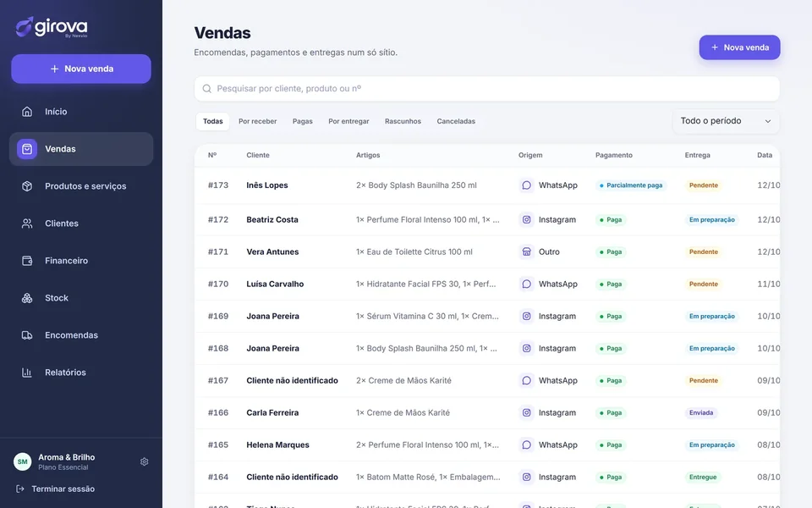812x508 pixels.
Task: Select the Todas filter tab
Action: click(213, 121)
